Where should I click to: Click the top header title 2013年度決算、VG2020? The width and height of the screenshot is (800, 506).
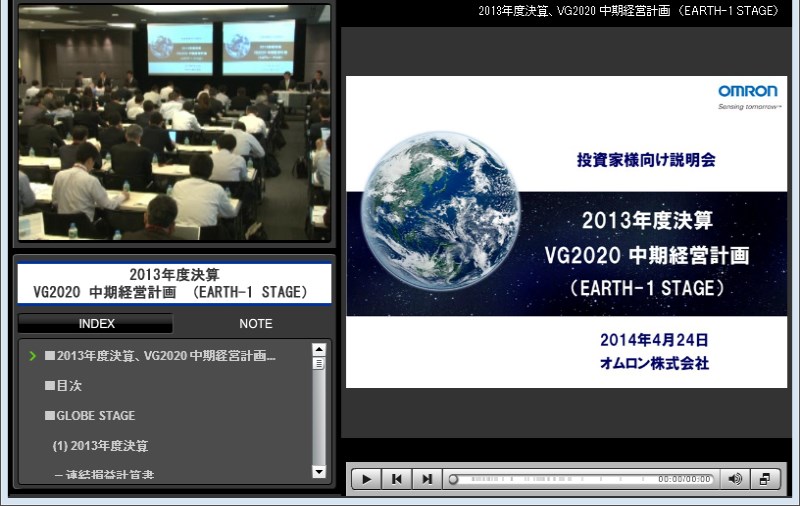[629, 11]
